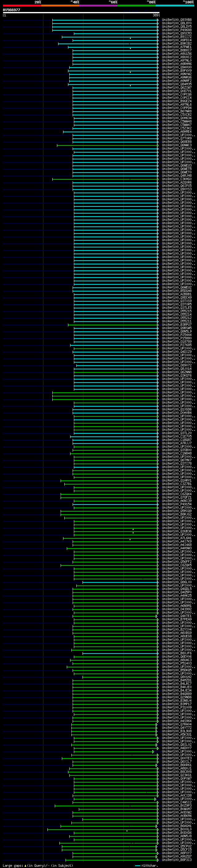This screenshot has height=868, width=197.
Task: Select hit label UniRef100_B5DGA8
Action: click(x=176, y=291)
